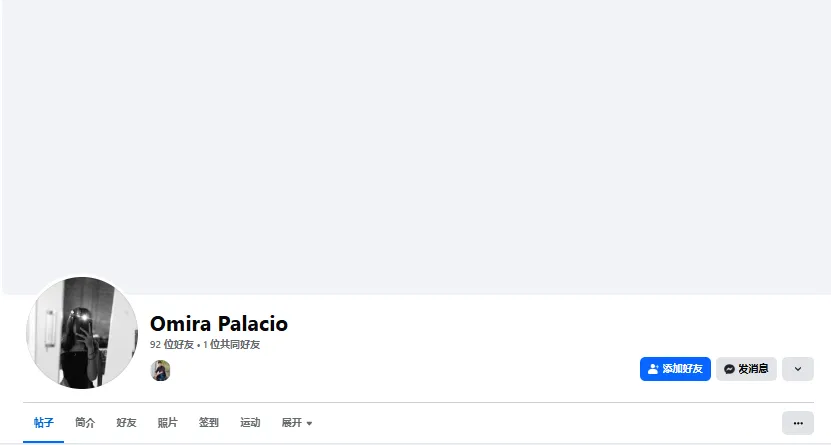Click the add-person icon in 添加好友
The image size is (831, 445).
tap(653, 369)
